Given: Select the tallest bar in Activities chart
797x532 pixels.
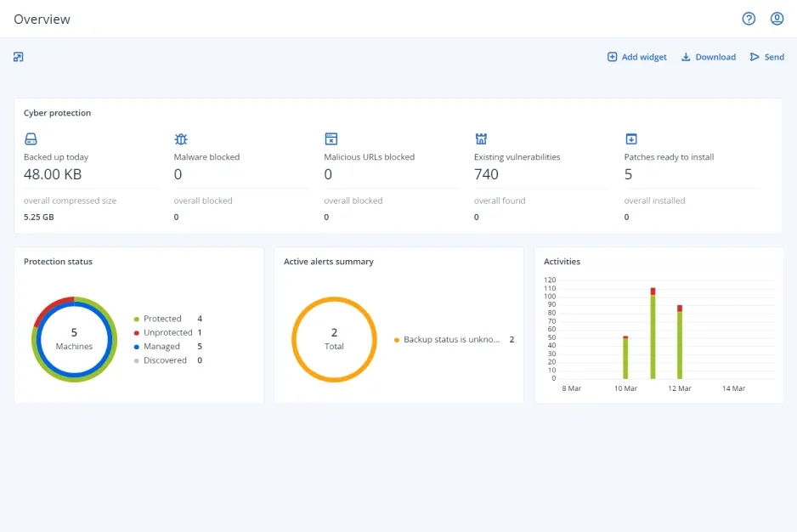Looking at the screenshot, I should tap(652, 335).
